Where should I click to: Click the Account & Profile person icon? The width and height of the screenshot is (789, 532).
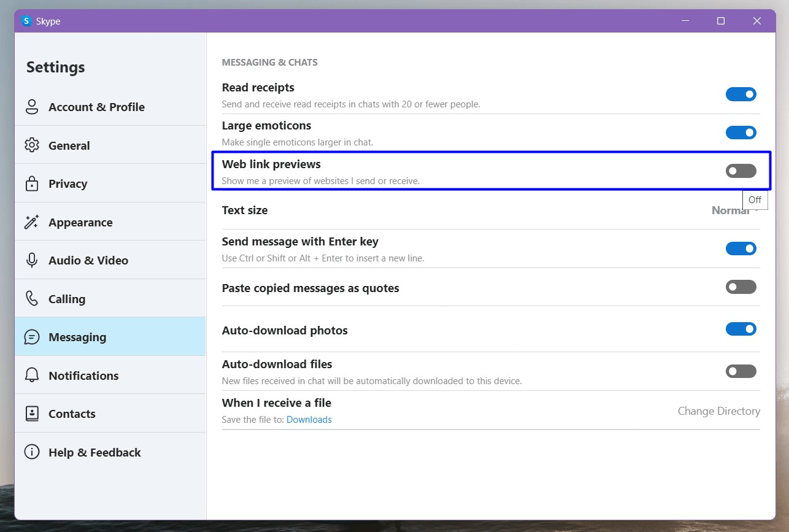(32, 107)
